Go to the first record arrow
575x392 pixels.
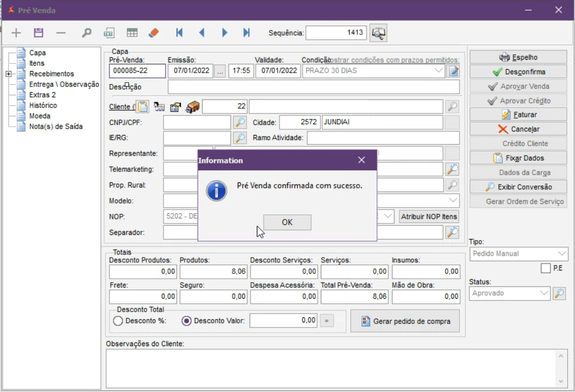[x=179, y=33]
